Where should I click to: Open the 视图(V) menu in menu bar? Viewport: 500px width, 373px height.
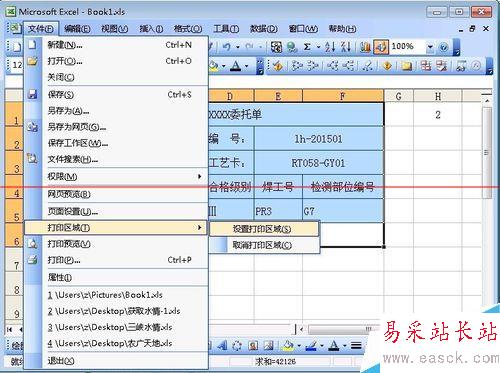(114, 29)
